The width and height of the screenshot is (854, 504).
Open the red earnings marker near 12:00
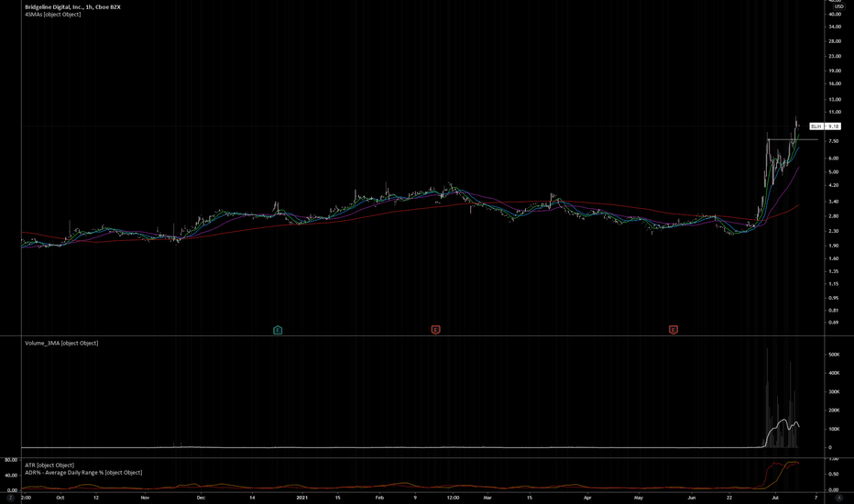(435, 330)
